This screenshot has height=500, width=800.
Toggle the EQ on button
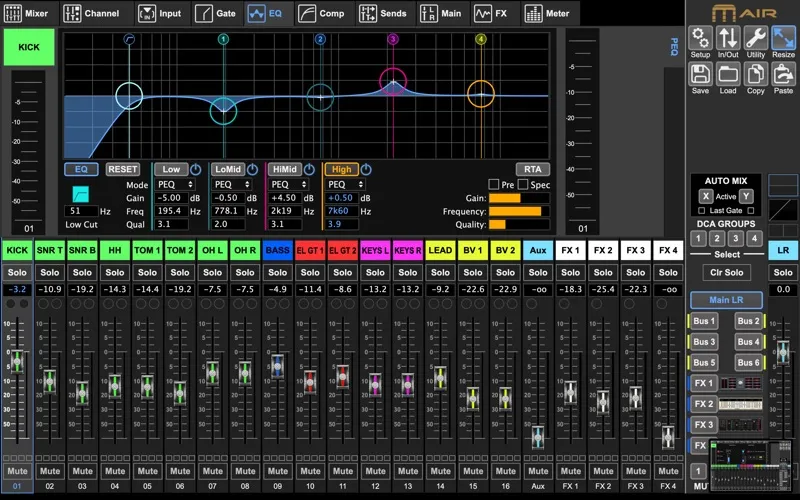click(x=81, y=169)
